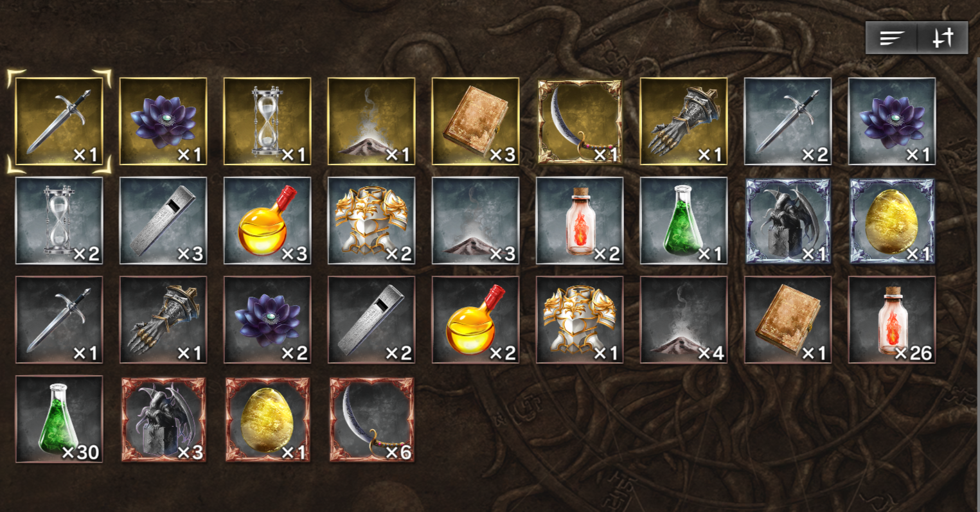Click the silver yellow potion flask x3
The height and width of the screenshot is (512, 980).
tap(267, 220)
